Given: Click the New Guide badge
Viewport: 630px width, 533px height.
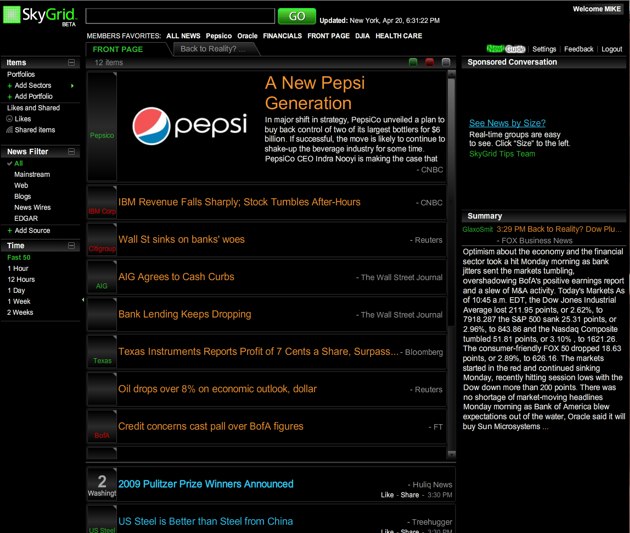Looking at the screenshot, I should (506, 49).
